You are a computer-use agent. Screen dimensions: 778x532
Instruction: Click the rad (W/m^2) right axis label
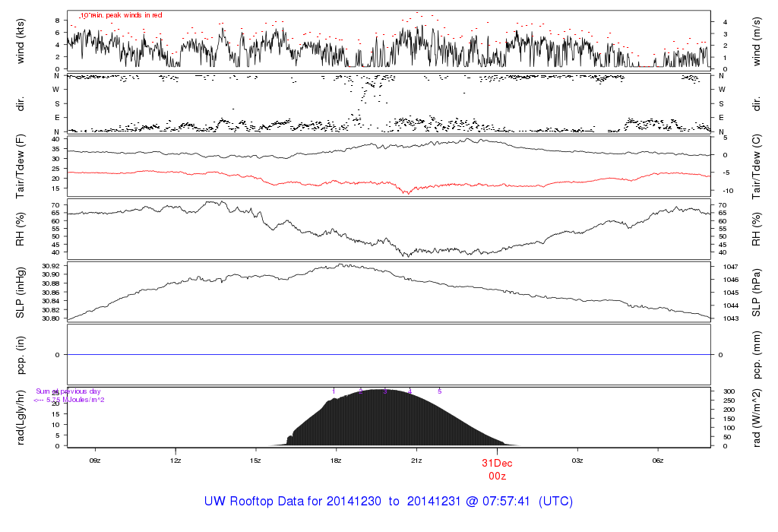[x=757, y=416]
